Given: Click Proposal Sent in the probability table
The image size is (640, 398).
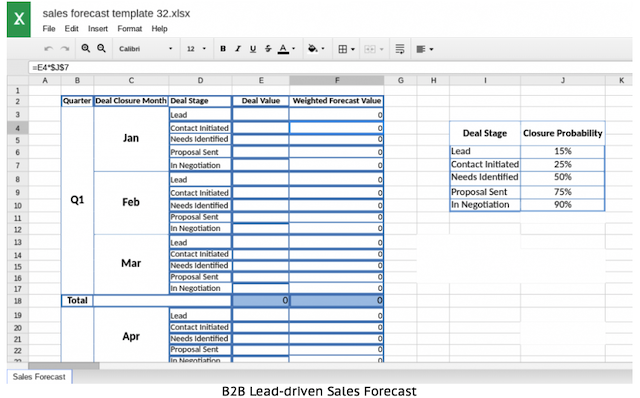Looking at the screenshot, I should 485,191.
